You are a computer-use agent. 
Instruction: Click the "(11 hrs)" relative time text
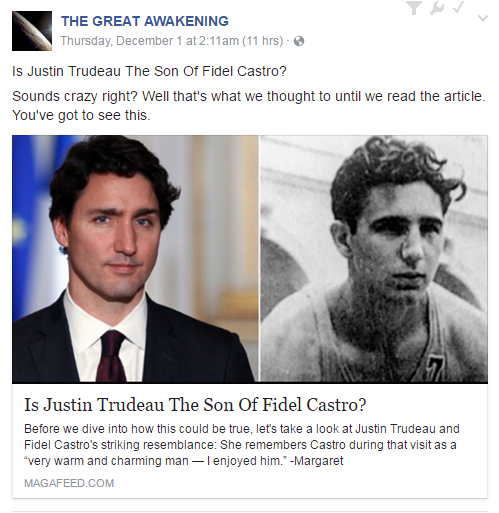point(263,41)
